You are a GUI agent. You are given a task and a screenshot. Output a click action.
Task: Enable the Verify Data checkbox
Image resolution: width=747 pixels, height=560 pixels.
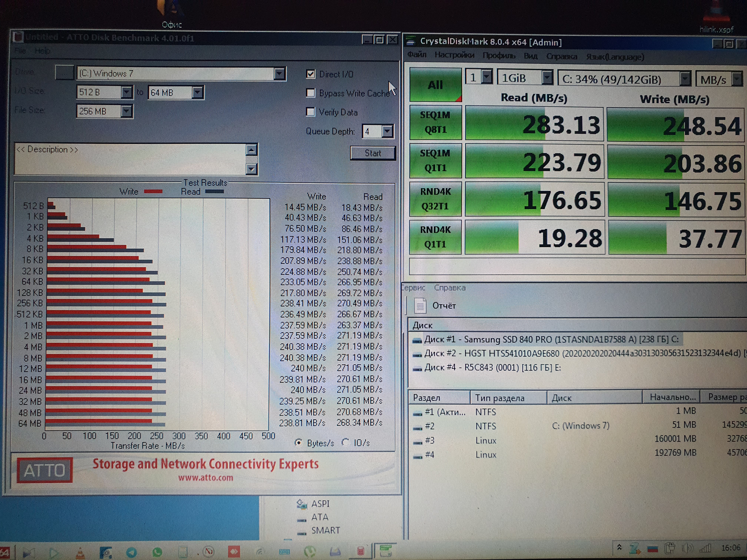coord(311,112)
